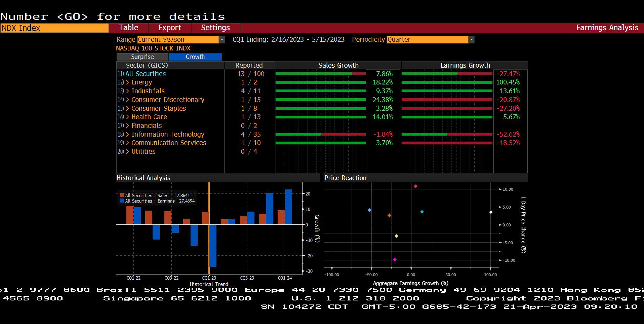Click the orange CQ1 23 timeline marker
The height and width of the screenshot is (324, 644).
[209, 228]
